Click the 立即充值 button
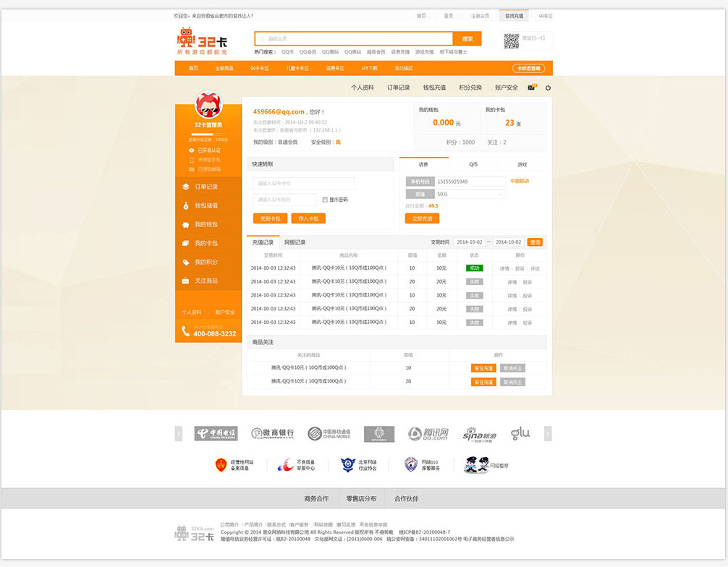The height and width of the screenshot is (567, 728). [422, 218]
